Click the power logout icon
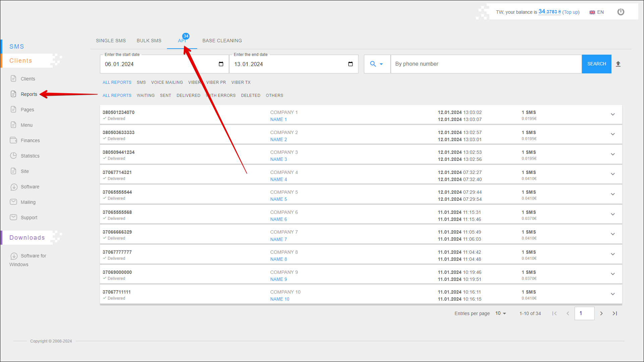The height and width of the screenshot is (362, 644). click(621, 12)
